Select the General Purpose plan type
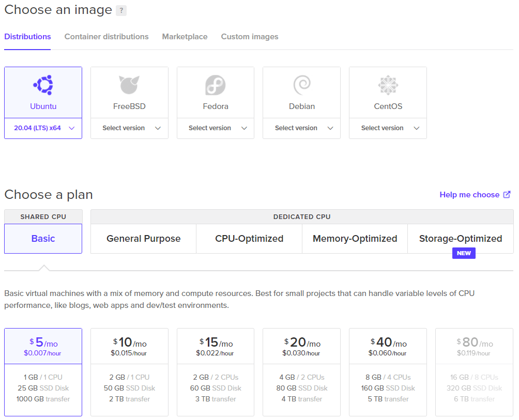 tap(143, 239)
